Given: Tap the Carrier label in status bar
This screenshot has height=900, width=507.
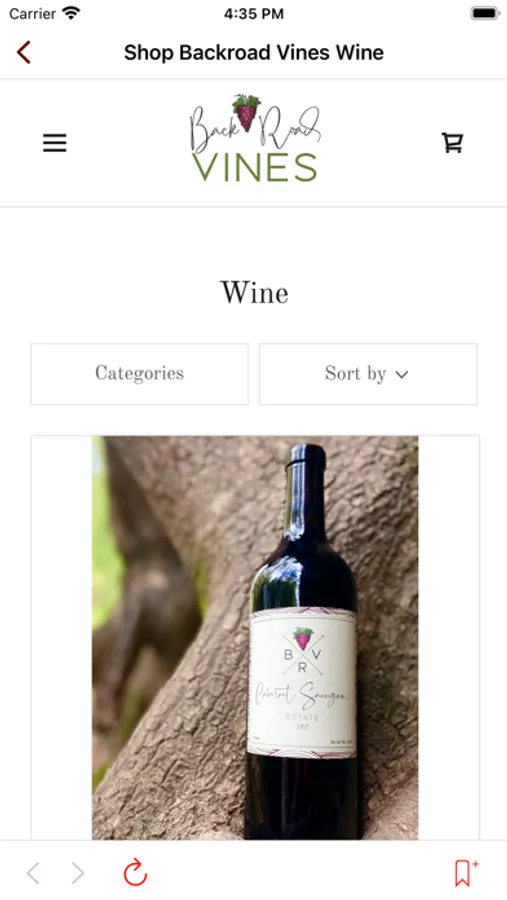Looking at the screenshot, I should 32,13.
